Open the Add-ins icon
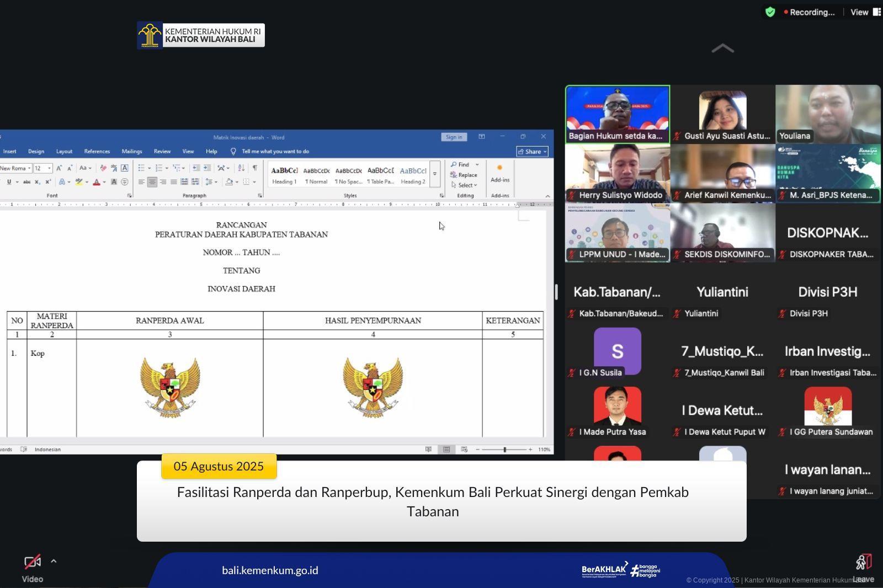 [499, 172]
